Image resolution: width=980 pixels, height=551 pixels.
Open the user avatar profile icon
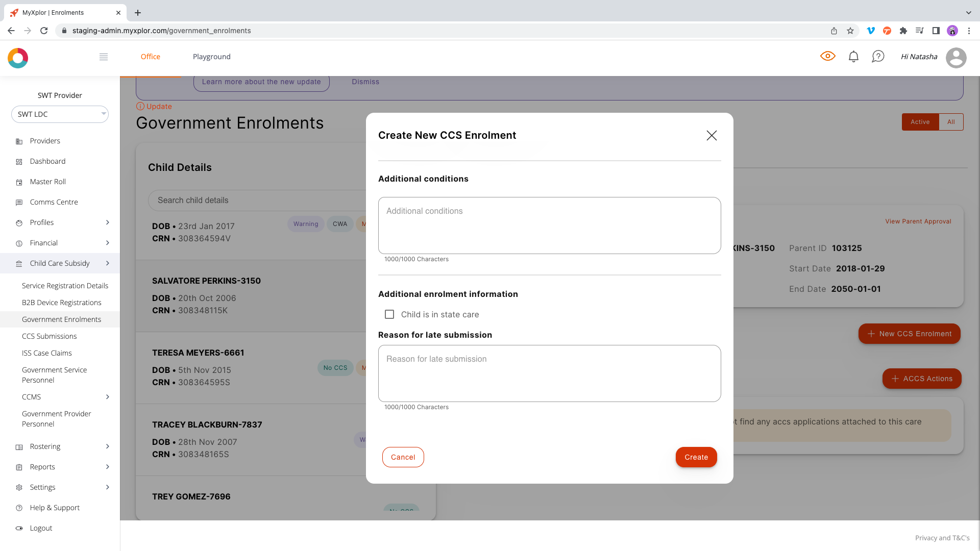[955, 58]
